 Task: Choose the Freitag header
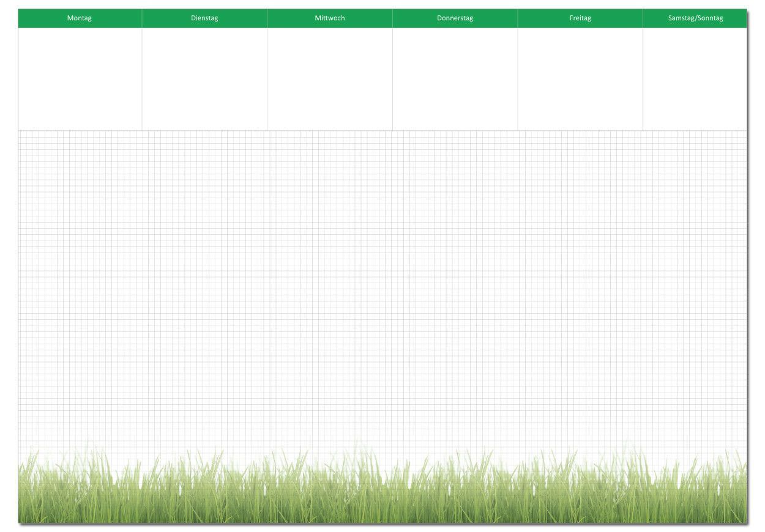pyautogui.click(x=580, y=18)
